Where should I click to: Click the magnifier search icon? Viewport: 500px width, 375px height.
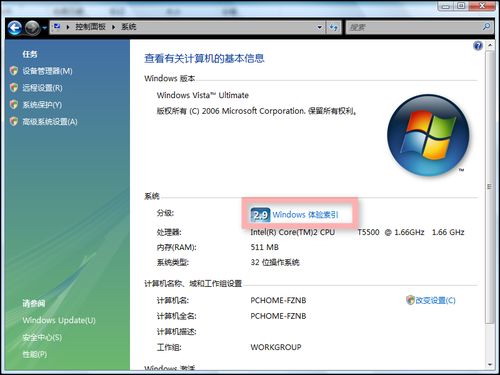pyautogui.click(x=486, y=27)
